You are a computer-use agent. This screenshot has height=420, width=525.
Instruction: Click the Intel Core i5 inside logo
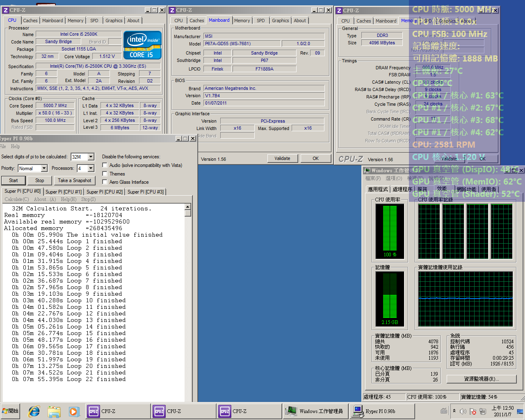click(x=142, y=45)
